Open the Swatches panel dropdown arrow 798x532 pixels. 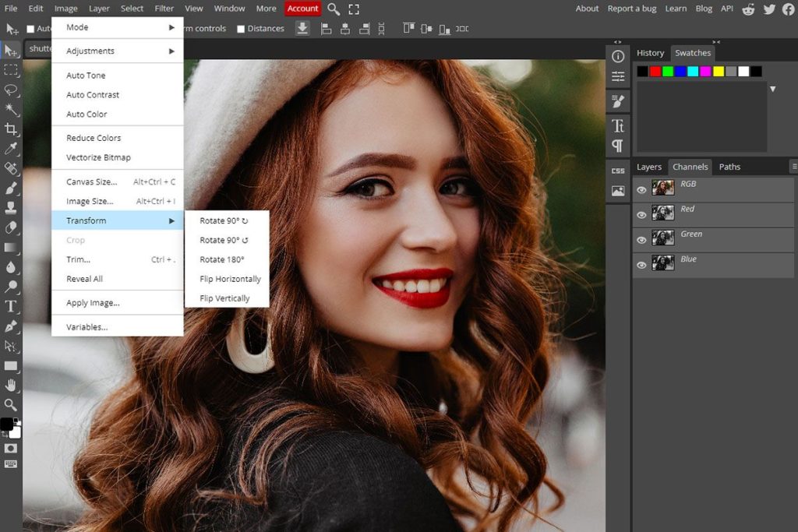(x=772, y=87)
